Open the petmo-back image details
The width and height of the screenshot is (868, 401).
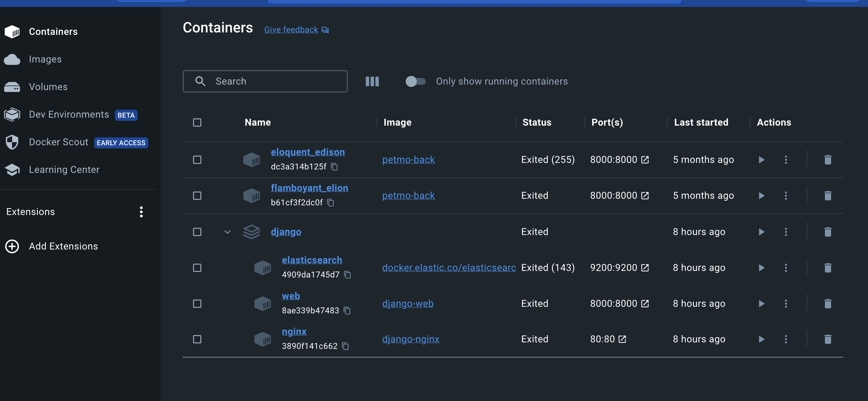click(408, 159)
